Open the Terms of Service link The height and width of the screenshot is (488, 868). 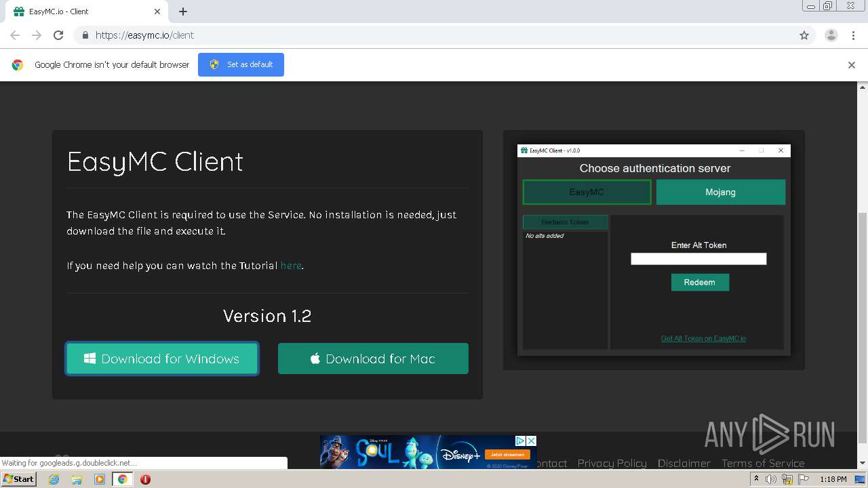coord(763,463)
